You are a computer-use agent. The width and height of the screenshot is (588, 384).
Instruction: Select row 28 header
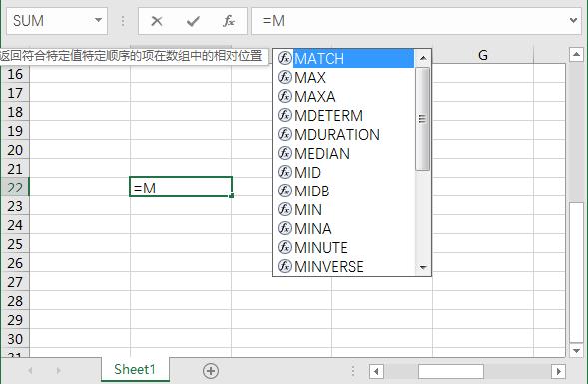click(15, 301)
